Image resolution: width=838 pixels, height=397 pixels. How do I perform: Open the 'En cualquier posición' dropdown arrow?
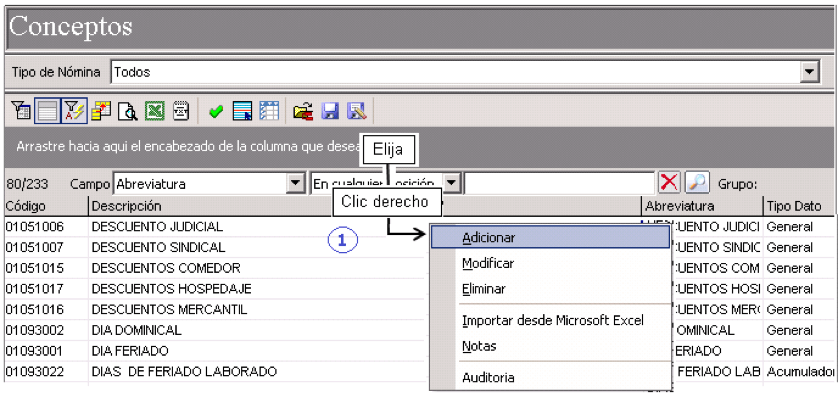452,184
